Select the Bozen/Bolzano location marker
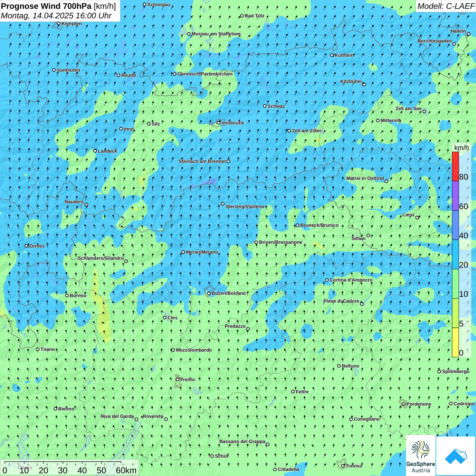476x476 pixels. pos(209,293)
